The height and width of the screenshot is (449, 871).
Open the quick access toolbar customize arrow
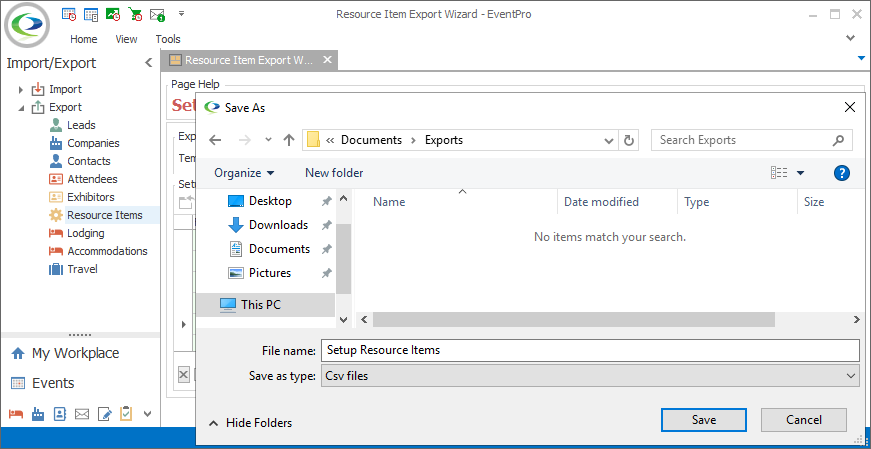click(x=181, y=13)
